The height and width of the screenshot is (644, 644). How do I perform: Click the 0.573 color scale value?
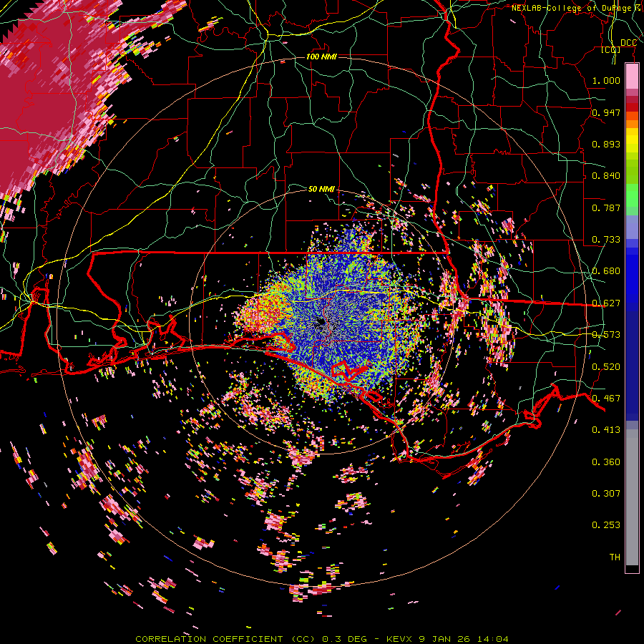(x=606, y=335)
